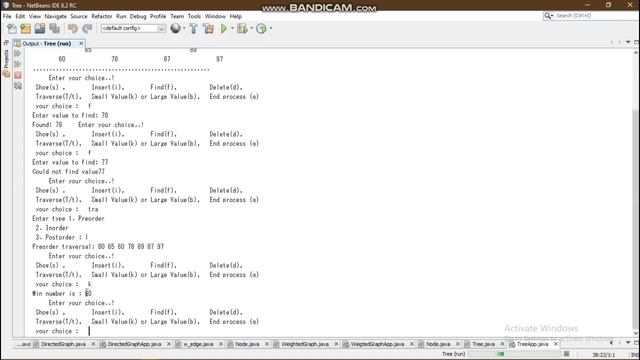Open the Source menu
This screenshot has height=360, width=640.
point(79,16)
